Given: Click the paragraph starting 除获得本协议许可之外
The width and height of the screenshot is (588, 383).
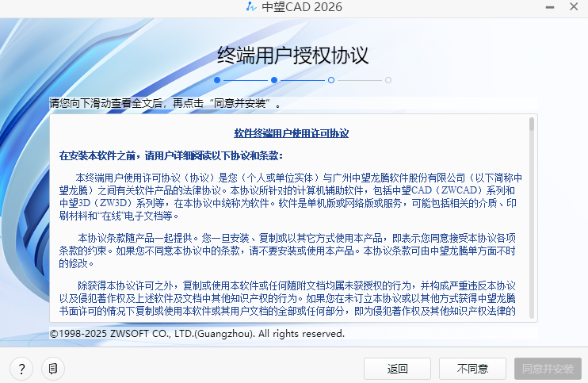Looking at the screenshot, I should [287, 298].
